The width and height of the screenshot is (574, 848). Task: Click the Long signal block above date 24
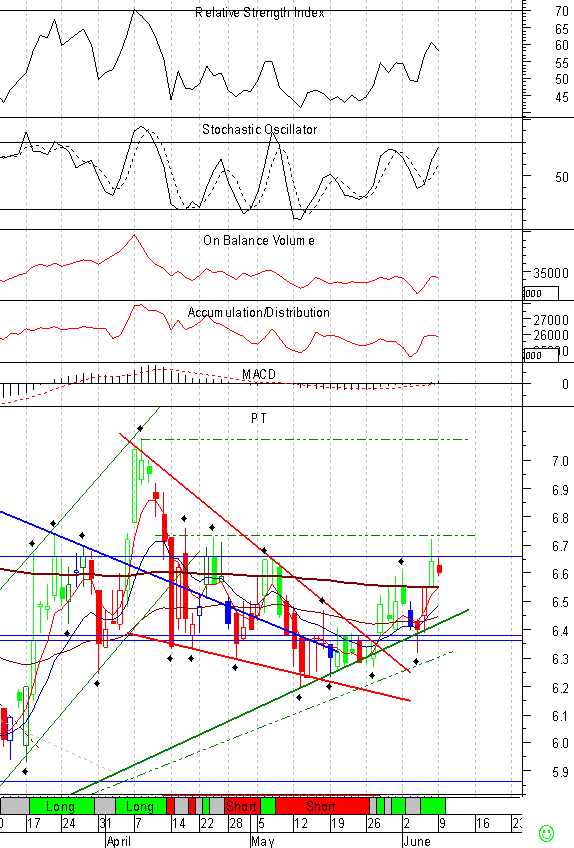point(61,806)
